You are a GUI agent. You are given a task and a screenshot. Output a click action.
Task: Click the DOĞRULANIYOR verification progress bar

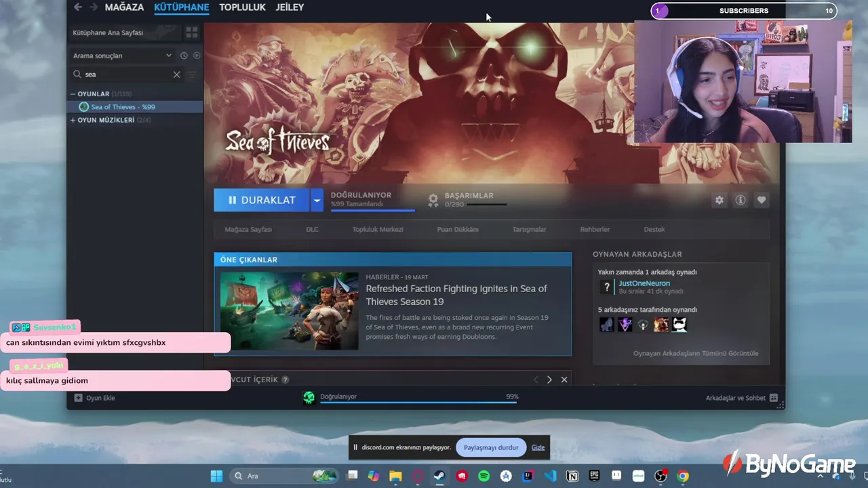coord(372,210)
